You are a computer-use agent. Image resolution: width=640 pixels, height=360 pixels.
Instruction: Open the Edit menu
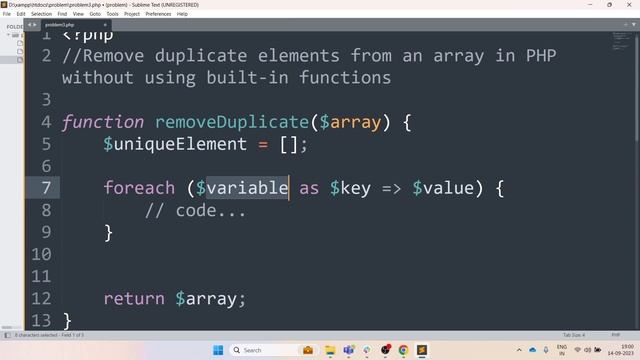(x=21, y=14)
